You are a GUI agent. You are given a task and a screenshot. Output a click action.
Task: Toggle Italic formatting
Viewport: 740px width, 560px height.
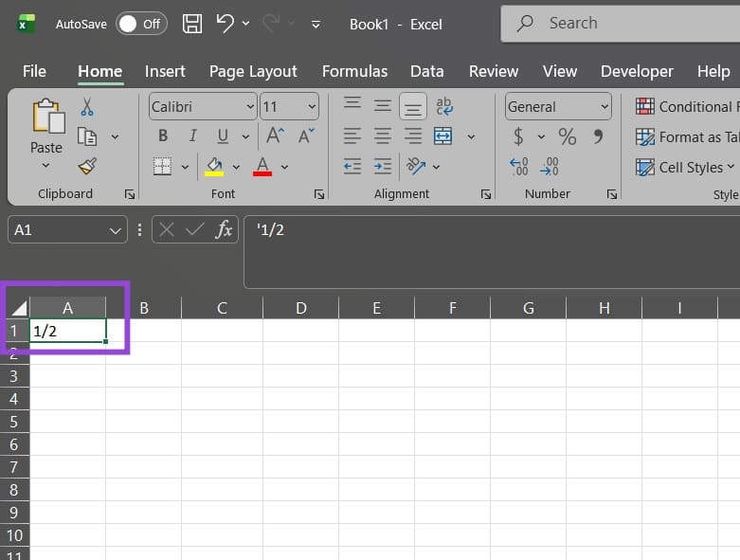pos(192,136)
